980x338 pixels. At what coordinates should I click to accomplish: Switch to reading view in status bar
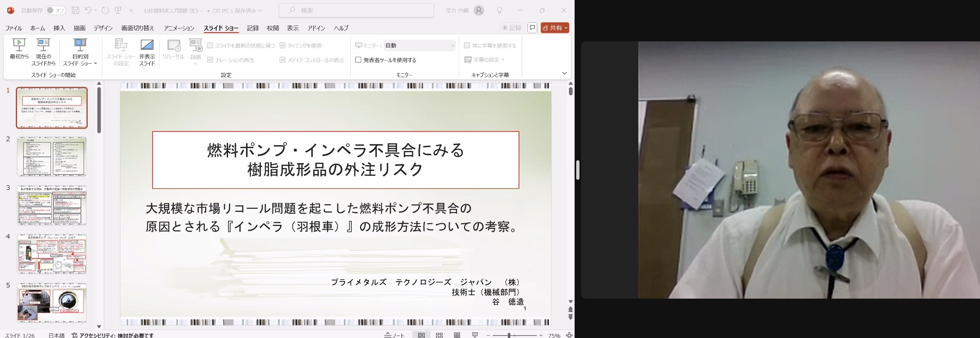point(457,335)
